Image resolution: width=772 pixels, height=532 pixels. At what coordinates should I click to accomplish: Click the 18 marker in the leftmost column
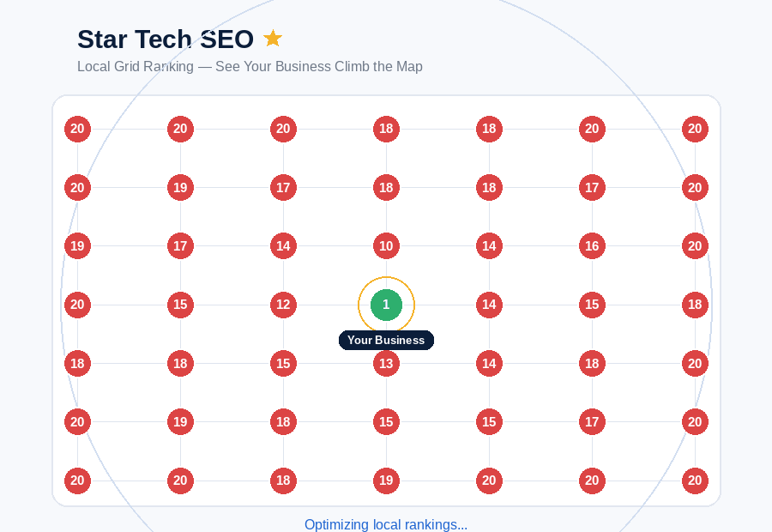point(77,364)
